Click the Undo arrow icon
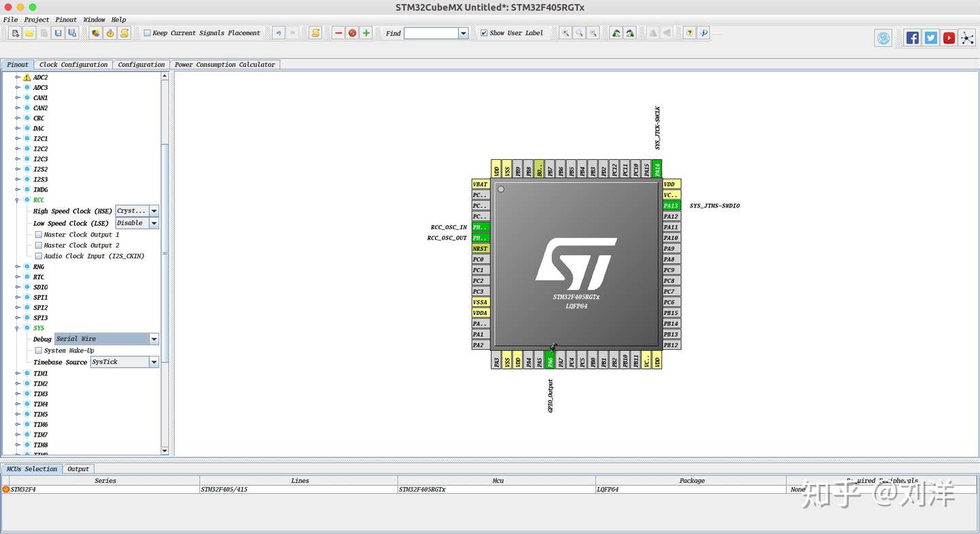 click(278, 33)
